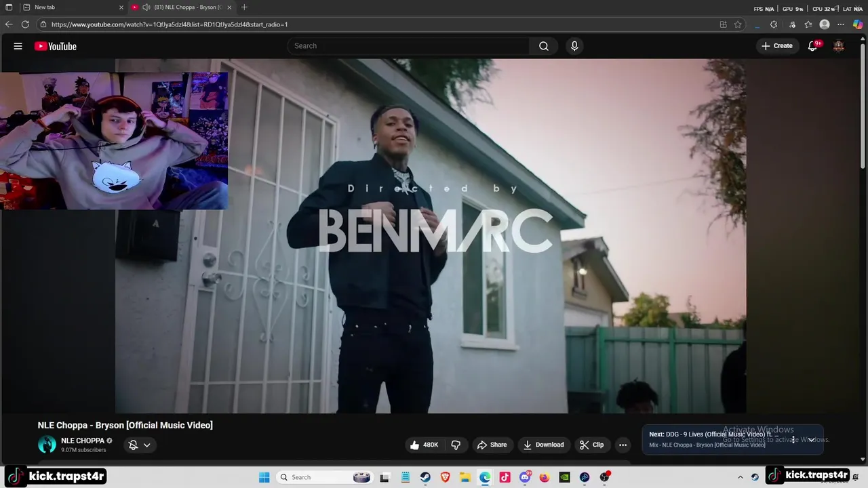This screenshot has height=488, width=868.
Task: Open Firefox from the taskbar
Action: [x=545, y=477]
